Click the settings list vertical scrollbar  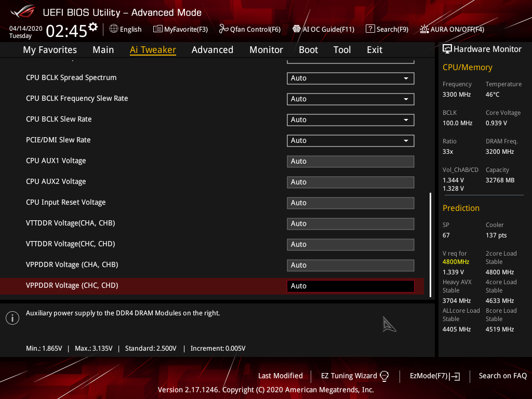pyautogui.click(x=431, y=245)
